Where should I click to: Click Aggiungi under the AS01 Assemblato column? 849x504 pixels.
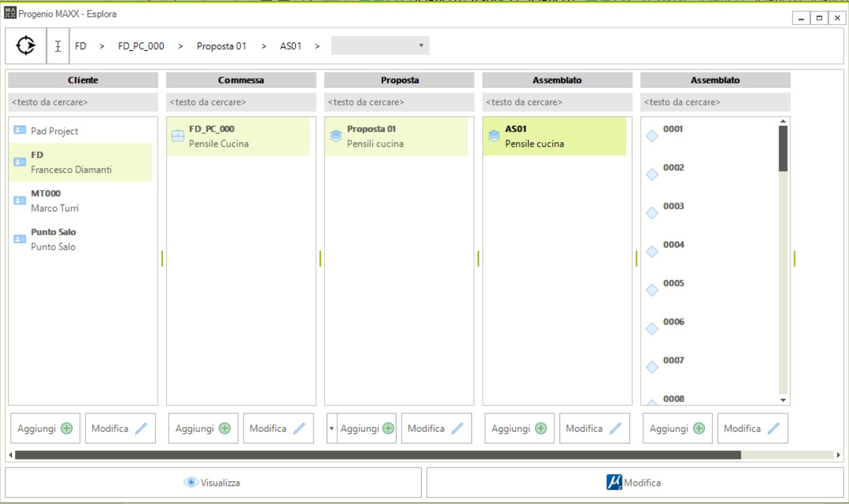(x=519, y=428)
